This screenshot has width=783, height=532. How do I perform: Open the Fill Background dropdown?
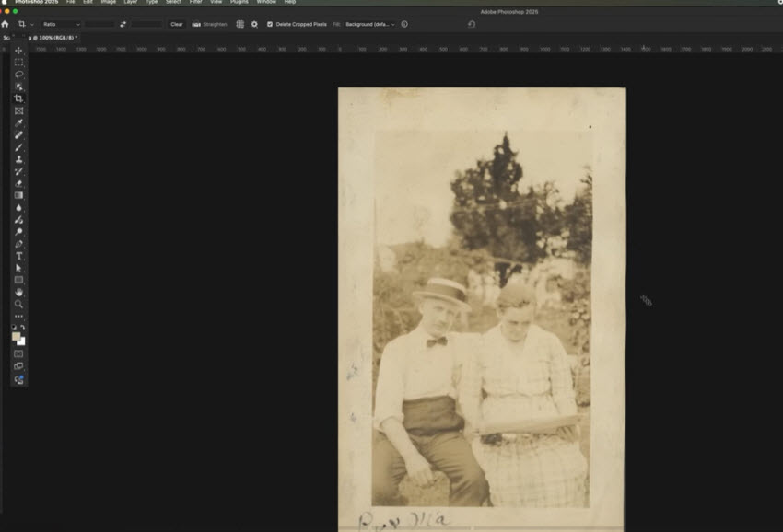tap(370, 24)
